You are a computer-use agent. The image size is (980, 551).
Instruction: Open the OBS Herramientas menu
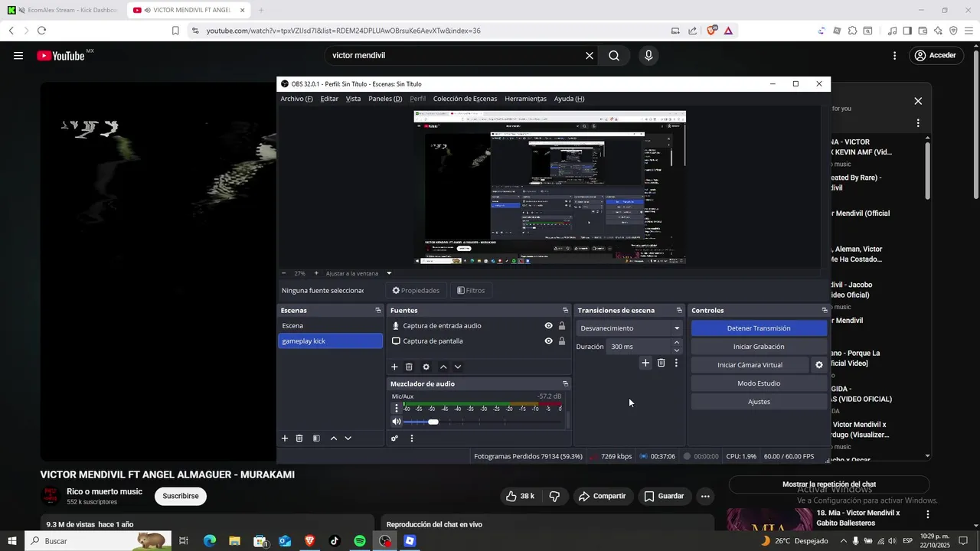[526, 99]
